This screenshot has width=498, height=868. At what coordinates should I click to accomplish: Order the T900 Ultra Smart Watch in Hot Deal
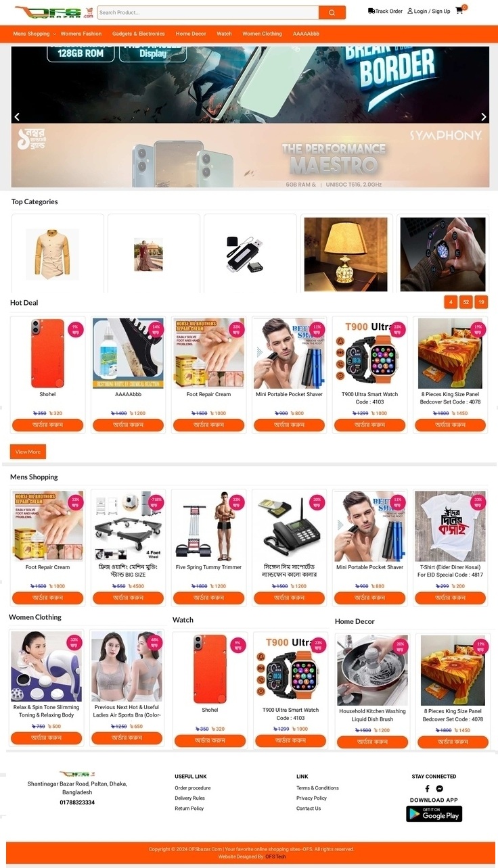[x=369, y=425]
